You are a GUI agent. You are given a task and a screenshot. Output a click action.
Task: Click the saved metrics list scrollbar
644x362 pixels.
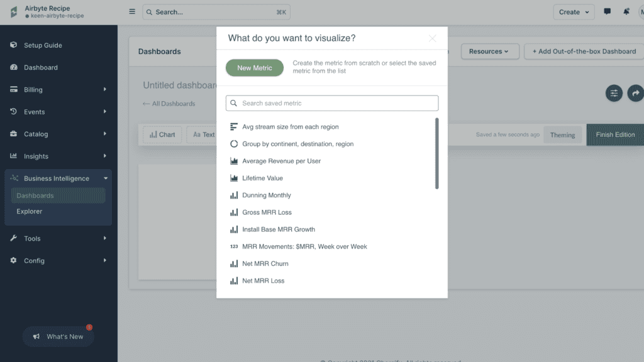tap(436, 153)
